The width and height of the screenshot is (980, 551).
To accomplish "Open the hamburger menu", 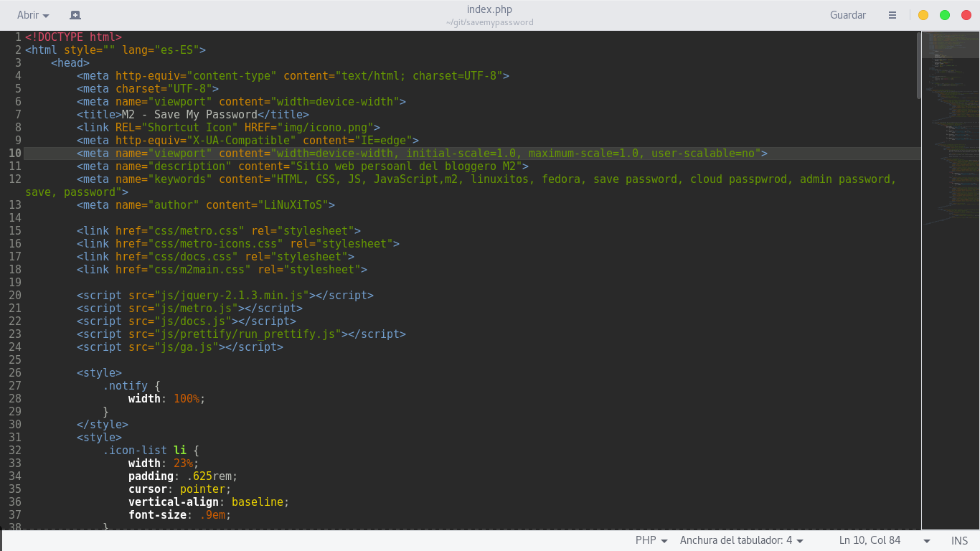I will click(x=892, y=15).
